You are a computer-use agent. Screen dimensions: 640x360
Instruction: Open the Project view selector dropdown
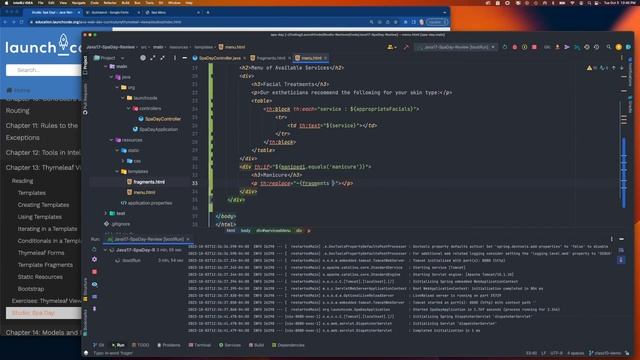tap(109, 58)
